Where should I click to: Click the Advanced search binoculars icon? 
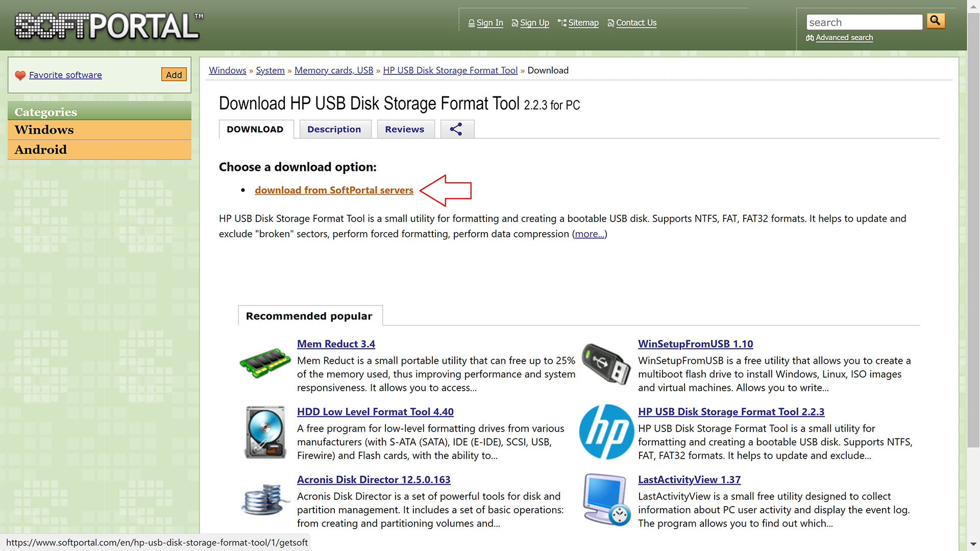click(x=810, y=38)
